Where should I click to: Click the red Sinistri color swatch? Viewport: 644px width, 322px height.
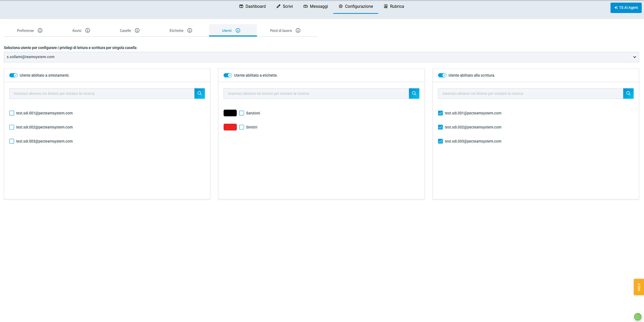(x=230, y=127)
